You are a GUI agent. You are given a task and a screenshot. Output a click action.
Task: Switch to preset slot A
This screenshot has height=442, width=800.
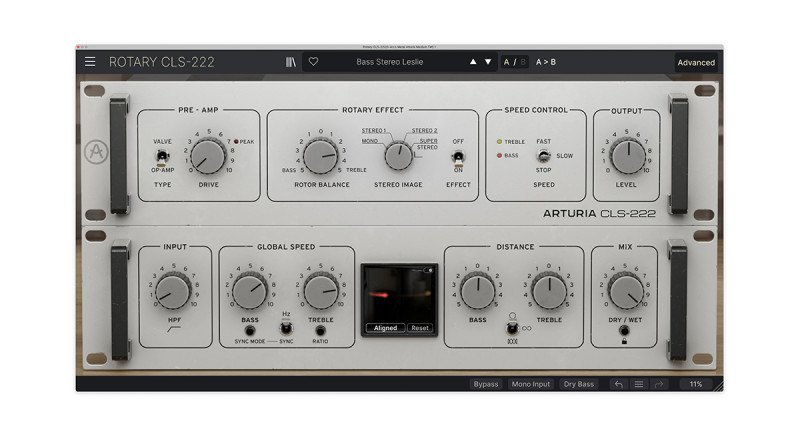[507, 62]
